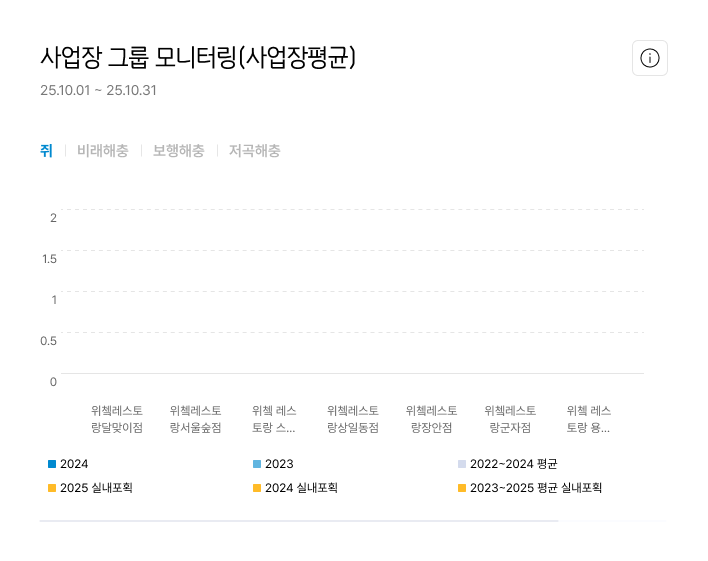Select the 쥐 tab

click(x=46, y=151)
